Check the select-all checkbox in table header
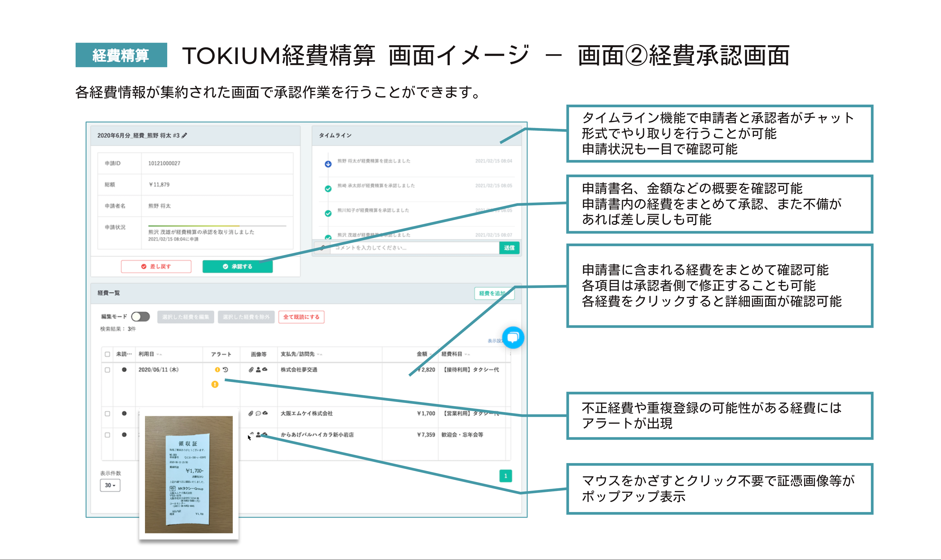This screenshot has width=941, height=560. click(108, 354)
